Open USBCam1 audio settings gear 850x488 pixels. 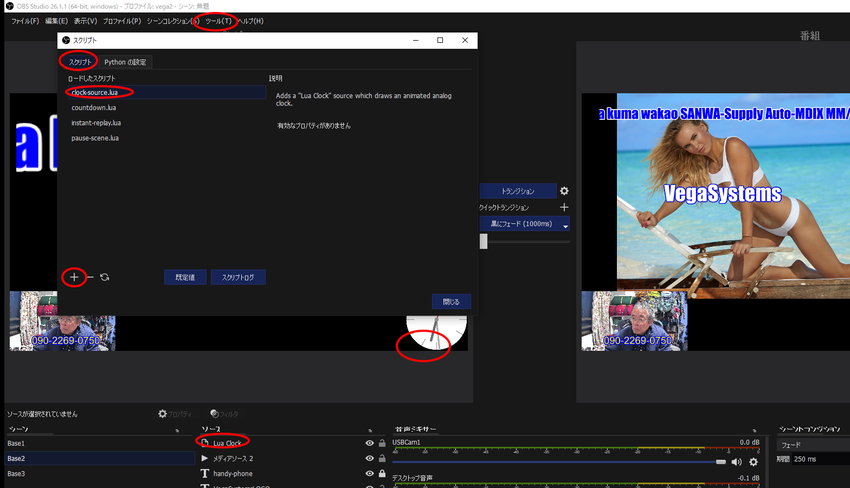coord(754,462)
